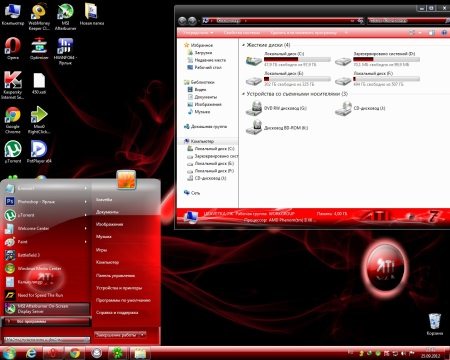Open the Kaspersky Internet Security desktop icon

(12, 85)
